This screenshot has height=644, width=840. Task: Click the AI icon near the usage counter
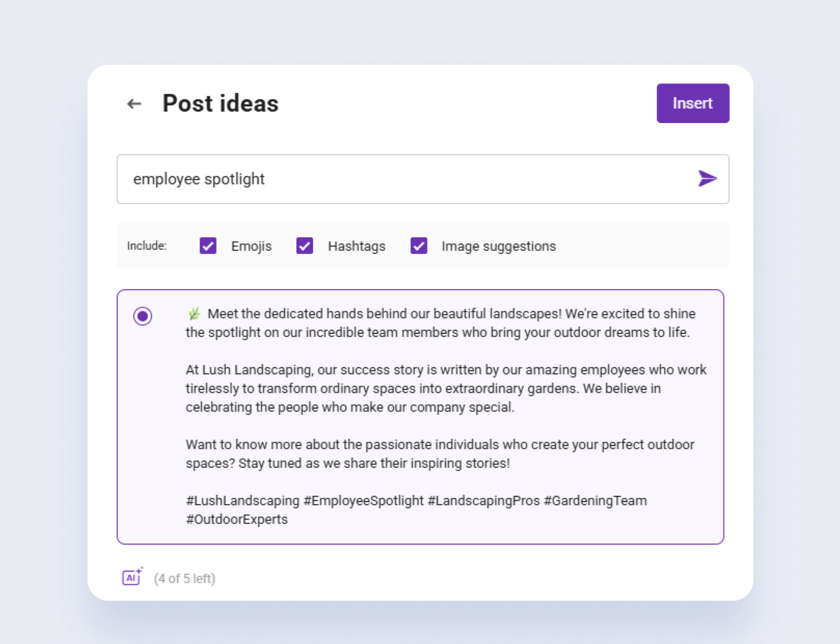tap(131, 578)
